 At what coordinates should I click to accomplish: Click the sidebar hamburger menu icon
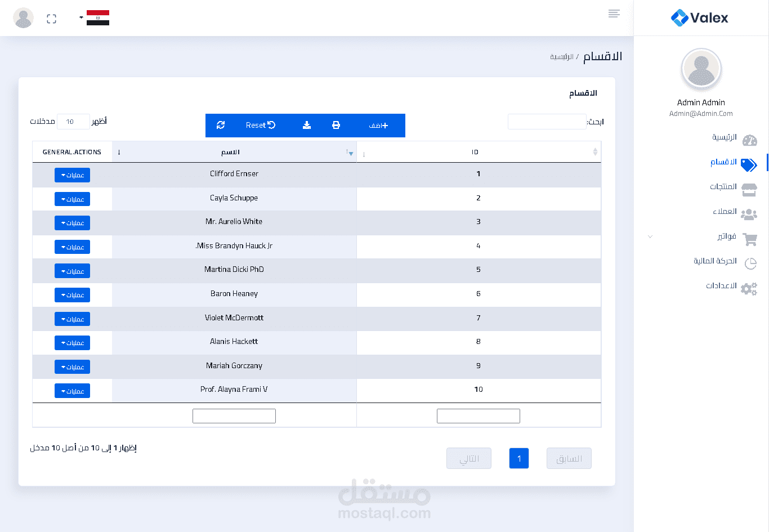(614, 14)
